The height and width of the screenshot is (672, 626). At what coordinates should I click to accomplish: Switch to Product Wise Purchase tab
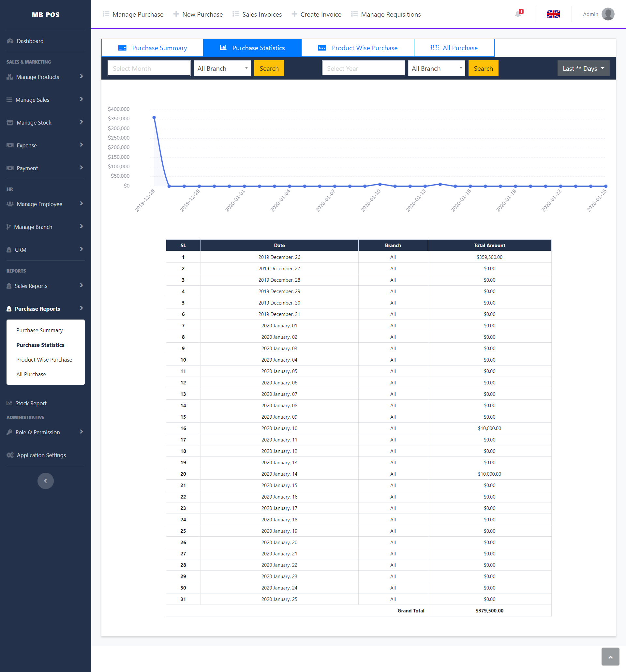pos(358,48)
